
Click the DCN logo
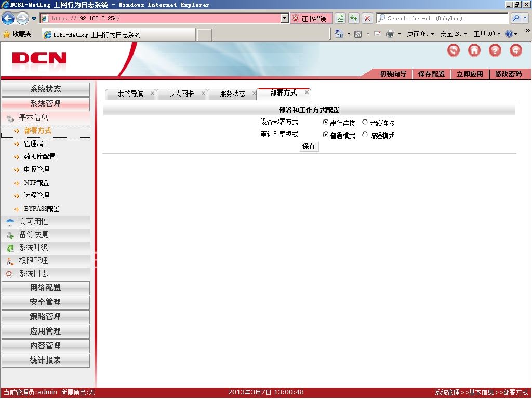click(x=39, y=58)
